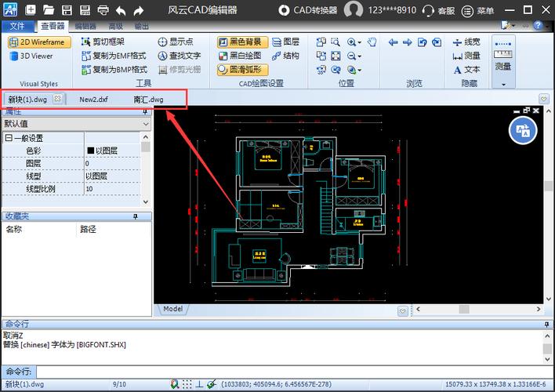Expand the large 测量 button dropdown arrow
The width and height of the screenshot is (555, 392).
click(503, 83)
